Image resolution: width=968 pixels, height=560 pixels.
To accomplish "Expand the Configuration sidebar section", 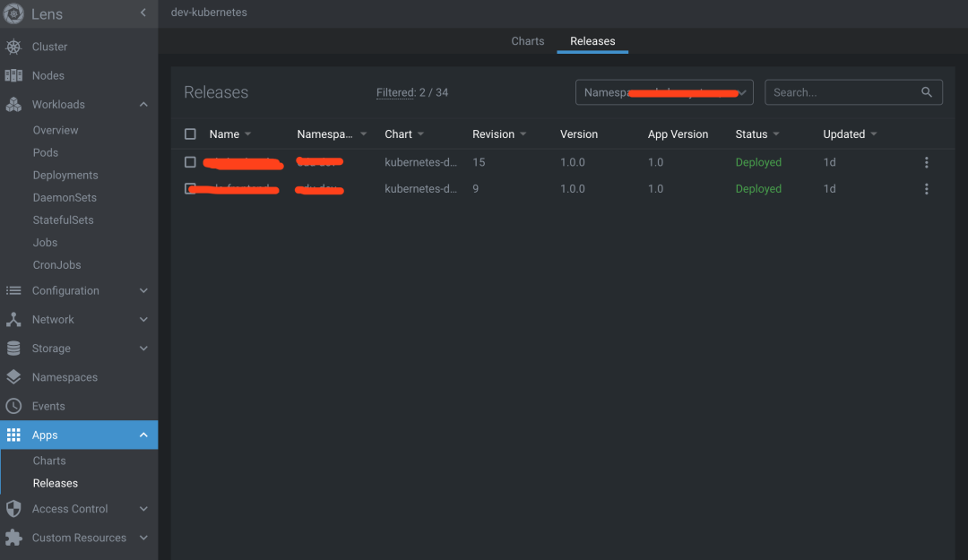I will coord(143,291).
